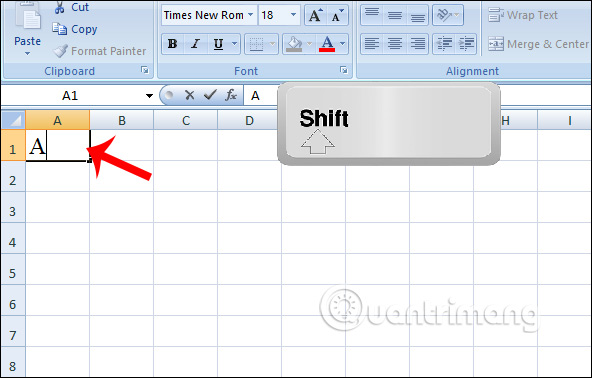This screenshot has height=378, width=592.
Task: Select column B header
Action: [x=122, y=120]
